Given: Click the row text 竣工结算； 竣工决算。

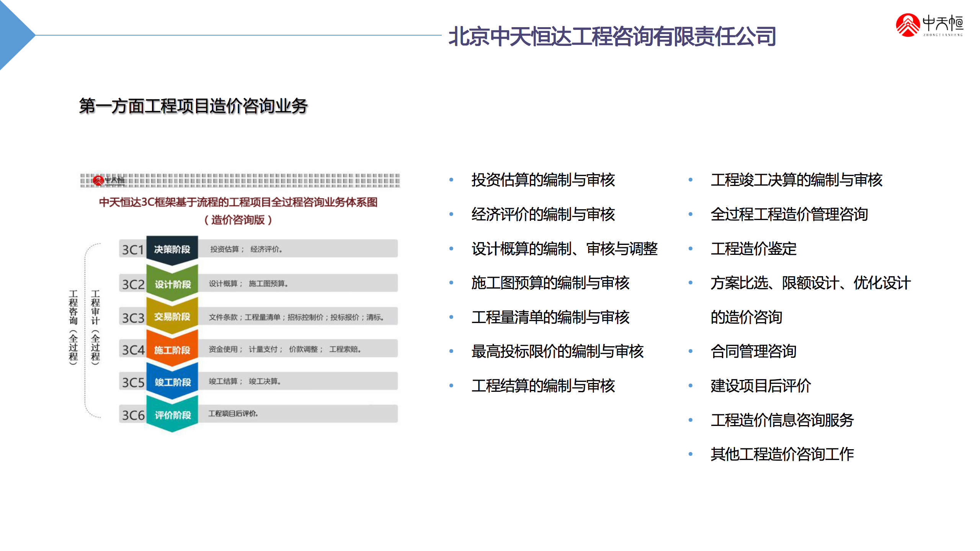Looking at the screenshot, I should (245, 381).
